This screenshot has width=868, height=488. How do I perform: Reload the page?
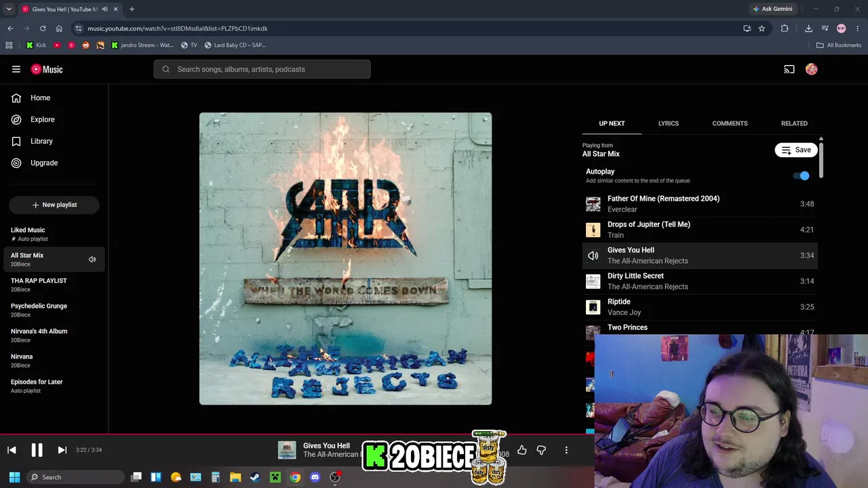(x=43, y=28)
